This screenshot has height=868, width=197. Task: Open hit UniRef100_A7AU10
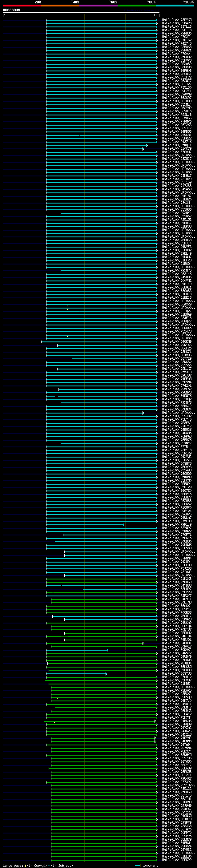(x=177, y=677)
